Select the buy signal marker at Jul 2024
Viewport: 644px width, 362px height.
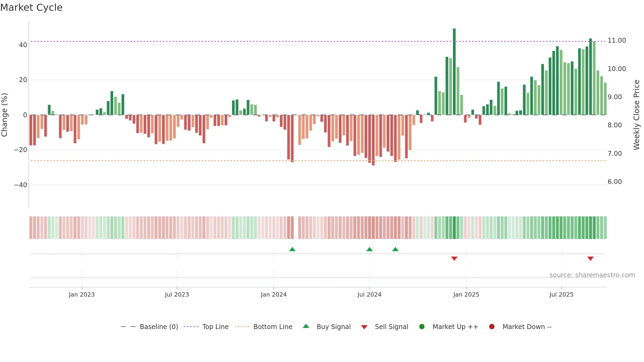[369, 249]
